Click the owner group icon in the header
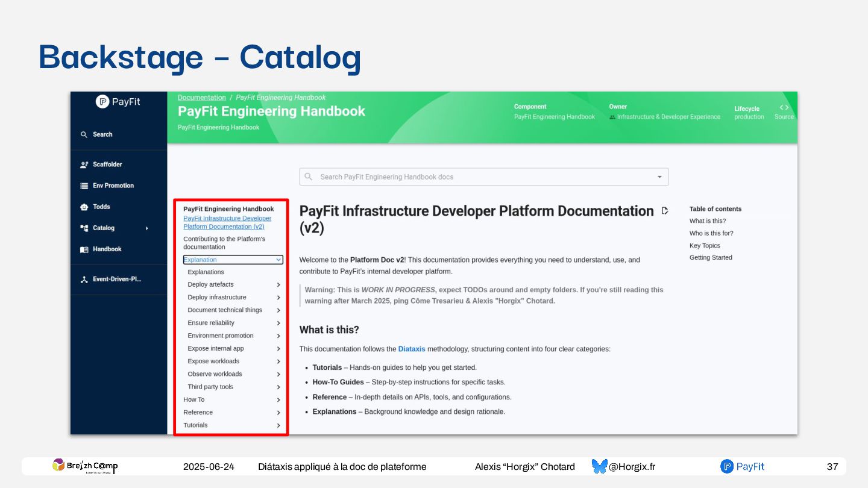The image size is (868, 488). pos(612,117)
